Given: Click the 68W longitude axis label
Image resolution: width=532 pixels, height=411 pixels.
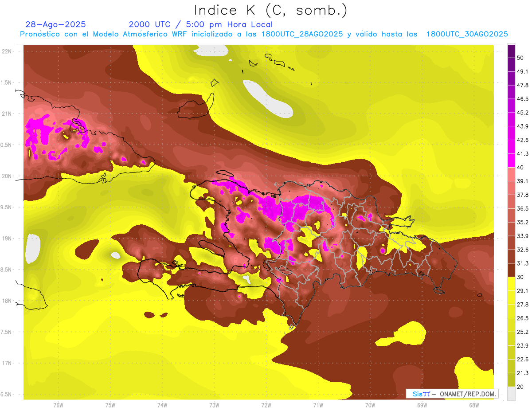Looking at the screenshot, I should [x=473, y=405].
